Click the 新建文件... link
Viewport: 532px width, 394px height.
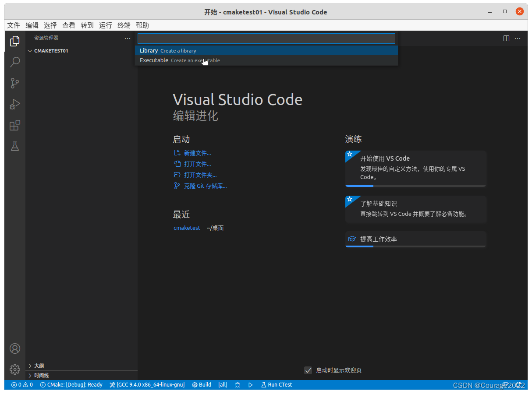click(197, 153)
